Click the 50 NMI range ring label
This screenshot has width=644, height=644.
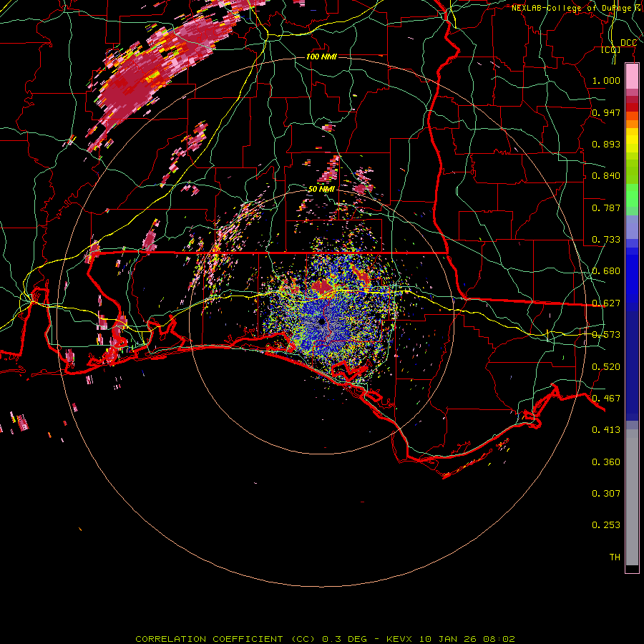(x=321, y=189)
